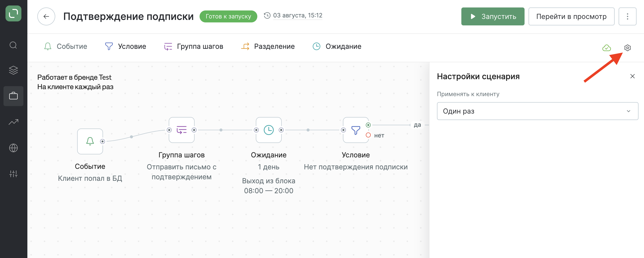Image resolution: width=644 pixels, height=258 pixels.
Task: Click the 'да' branch label
Action: tap(417, 125)
